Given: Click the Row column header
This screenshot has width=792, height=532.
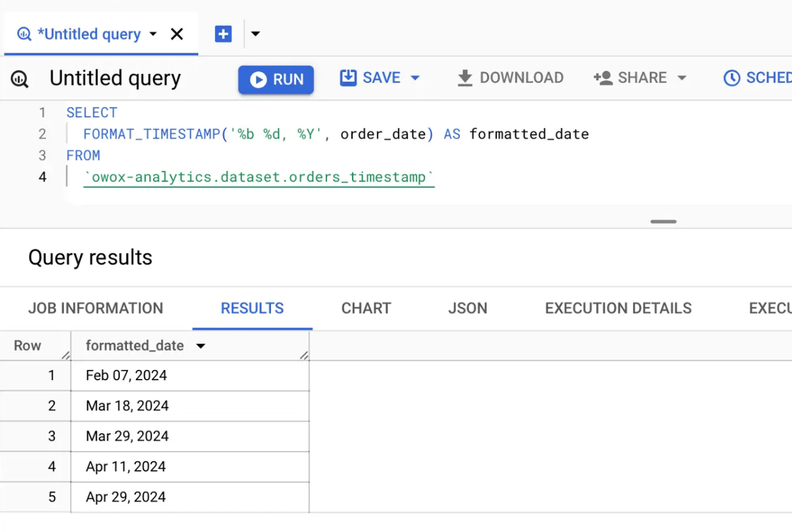Looking at the screenshot, I should (27, 346).
